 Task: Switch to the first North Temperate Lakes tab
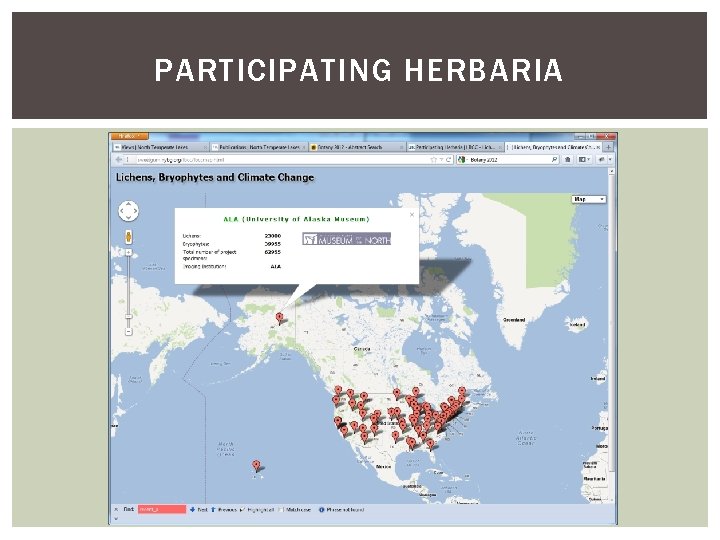(x=160, y=147)
